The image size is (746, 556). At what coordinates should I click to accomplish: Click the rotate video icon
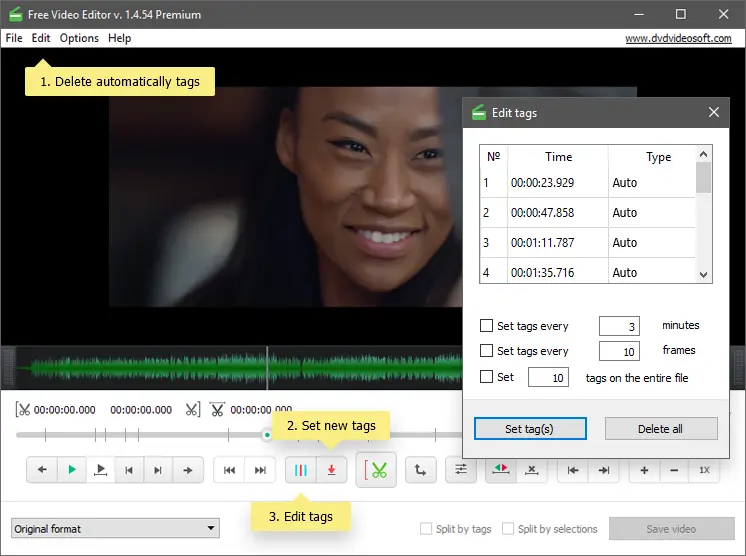[420, 470]
